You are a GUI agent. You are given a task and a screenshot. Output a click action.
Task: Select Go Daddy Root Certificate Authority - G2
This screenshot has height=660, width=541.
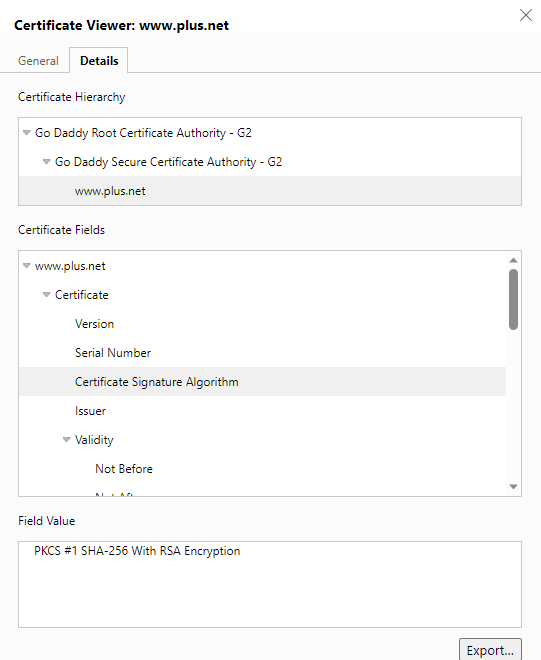pos(270,133)
